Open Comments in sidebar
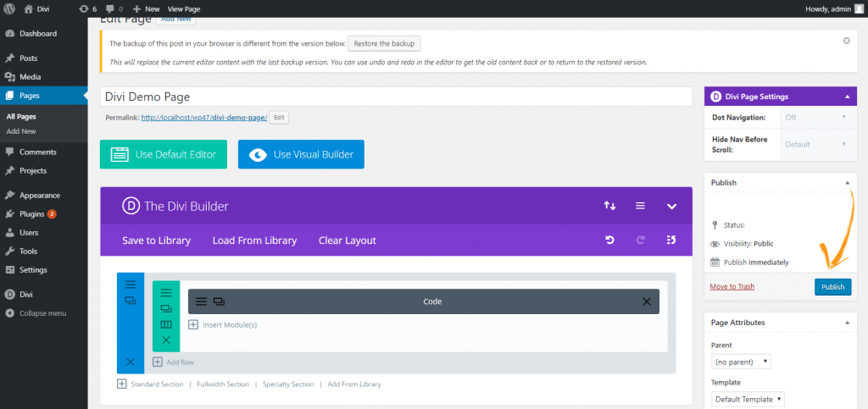Viewport: 868px width, 409px height. pyautogui.click(x=37, y=152)
